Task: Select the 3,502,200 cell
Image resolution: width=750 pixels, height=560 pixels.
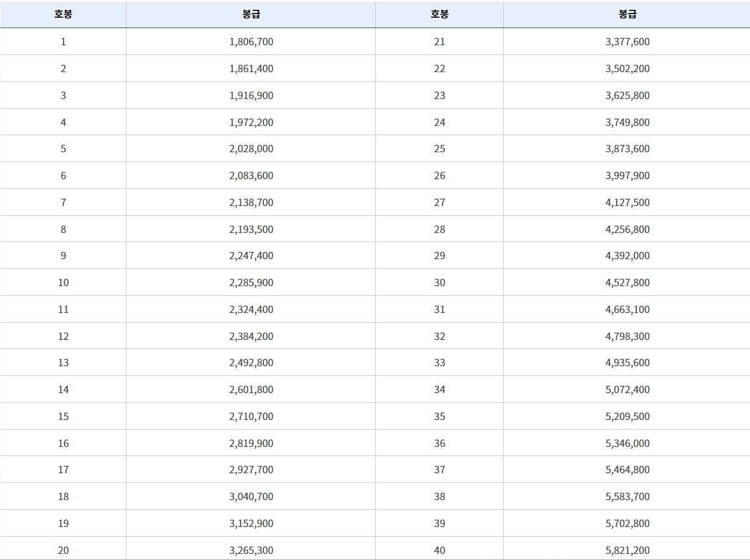Action: [628, 68]
